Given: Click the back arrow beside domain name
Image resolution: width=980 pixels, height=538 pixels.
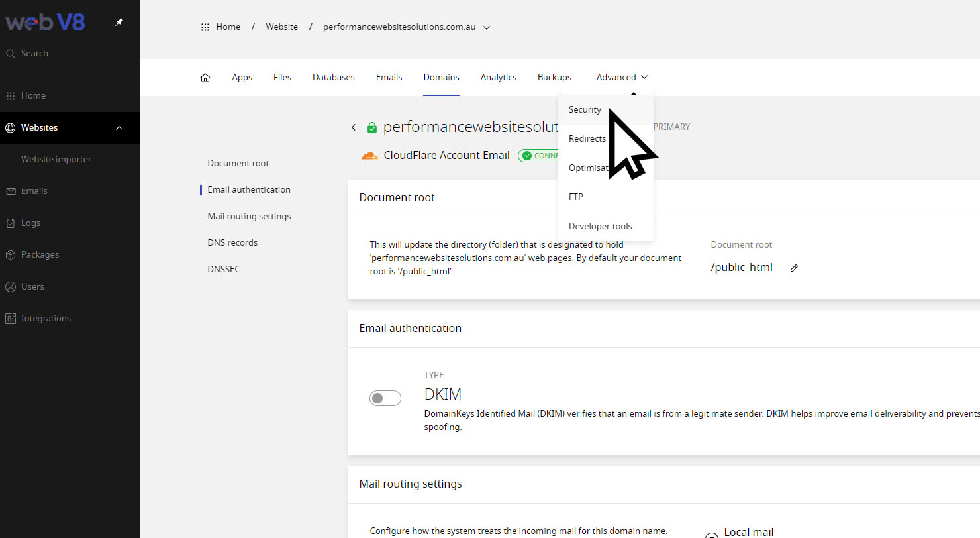Looking at the screenshot, I should pos(354,127).
